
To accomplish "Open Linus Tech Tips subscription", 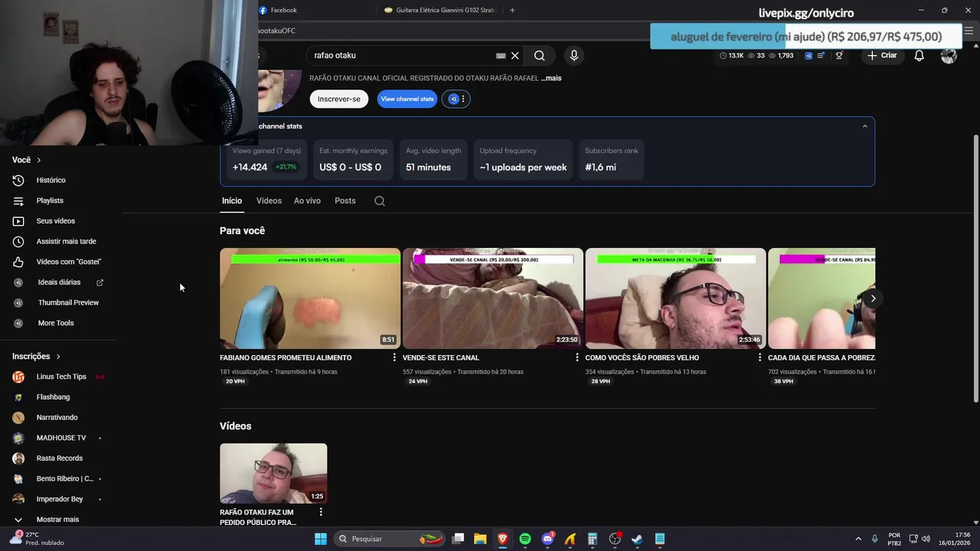I will 61,377.
